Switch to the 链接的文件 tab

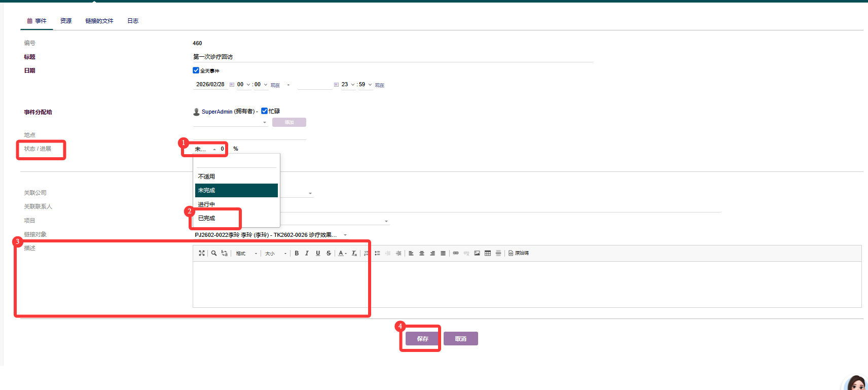(x=99, y=21)
